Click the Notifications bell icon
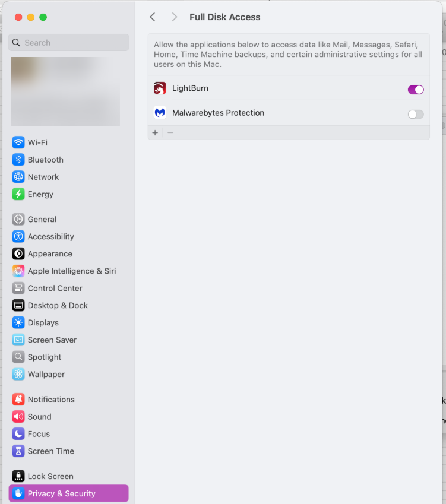Viewport: 446px width, 504px height. tap(18, 399)
